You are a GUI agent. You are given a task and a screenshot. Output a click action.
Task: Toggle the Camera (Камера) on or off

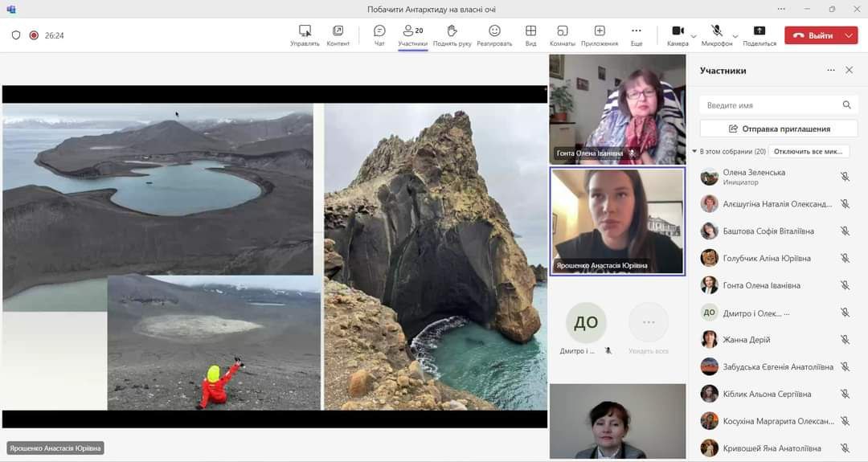(678, 31)
